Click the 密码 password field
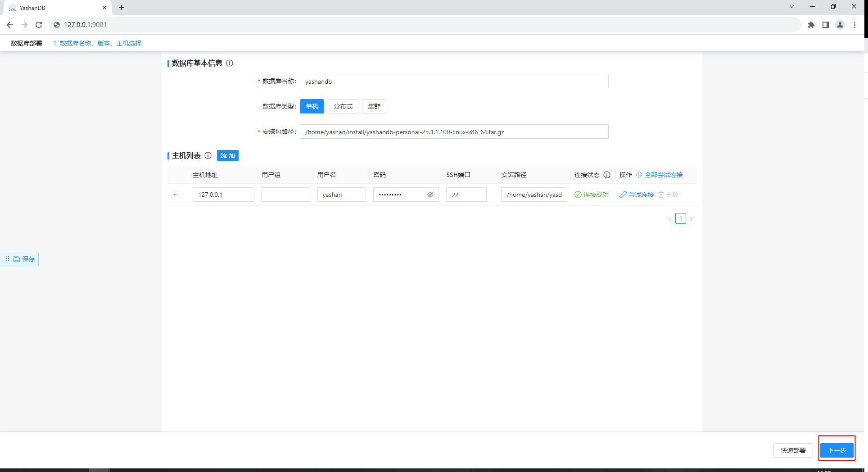Screen dimensions: 868x472 point(406,195)
